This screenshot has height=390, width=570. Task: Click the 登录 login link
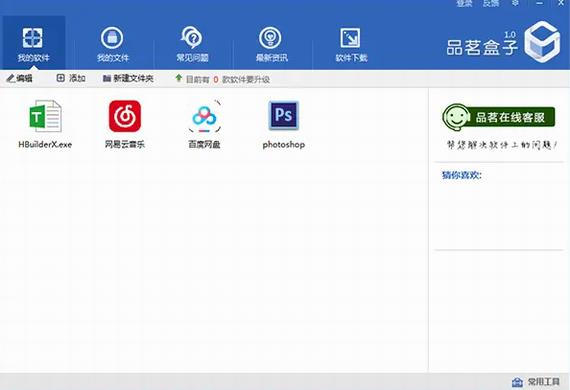(464, 3)
